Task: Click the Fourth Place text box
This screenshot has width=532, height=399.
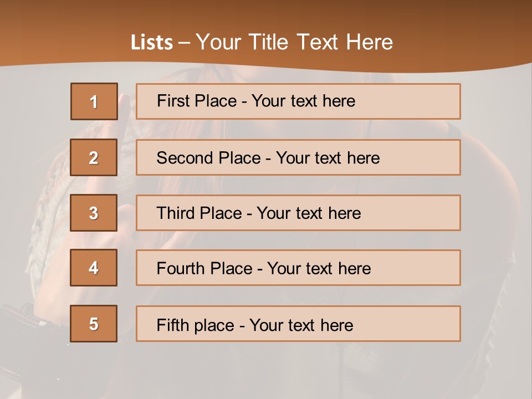Action: [298, 268]
